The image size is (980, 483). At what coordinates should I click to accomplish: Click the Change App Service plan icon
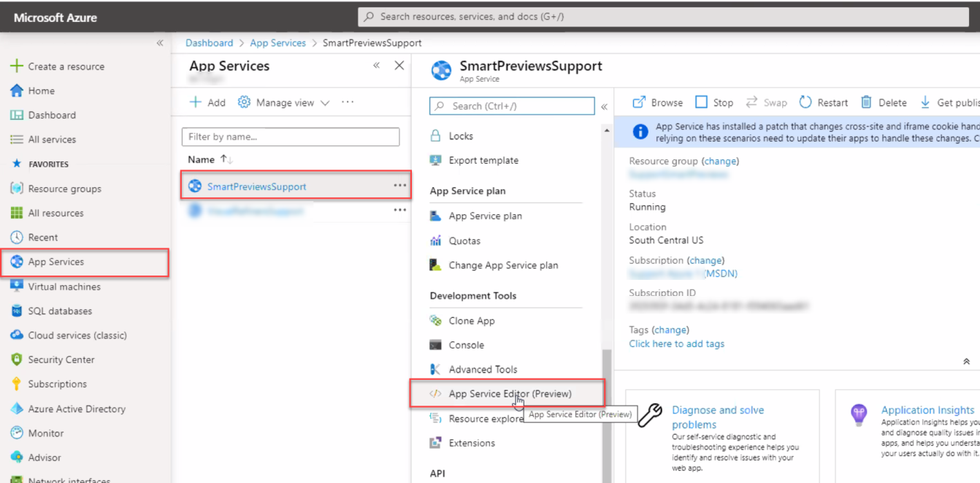coord(435,265)
